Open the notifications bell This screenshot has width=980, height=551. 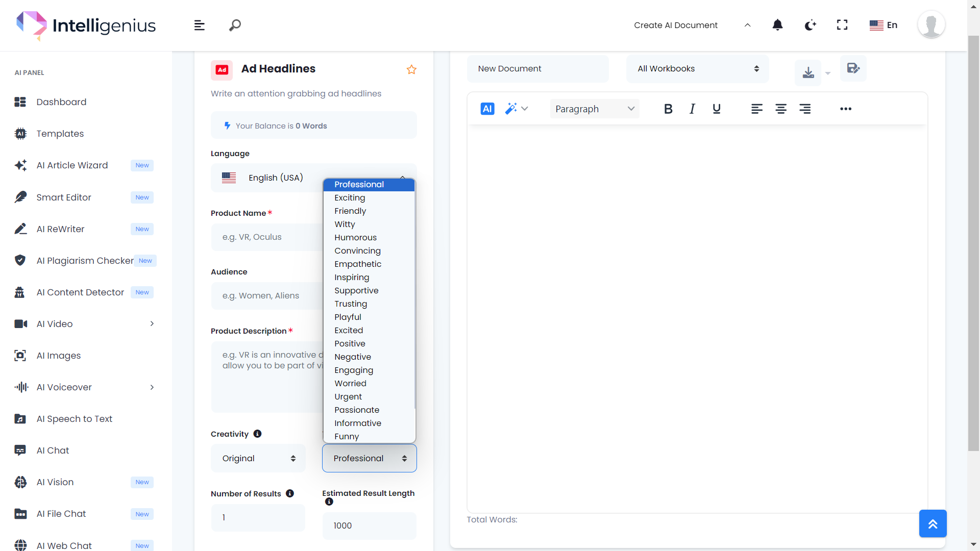click(777, 25)
